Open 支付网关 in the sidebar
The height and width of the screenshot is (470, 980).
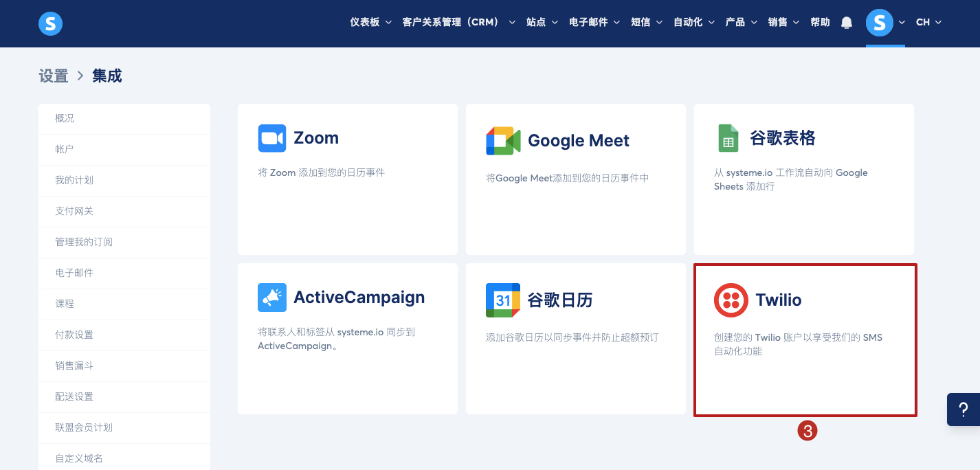click(124, 212)
